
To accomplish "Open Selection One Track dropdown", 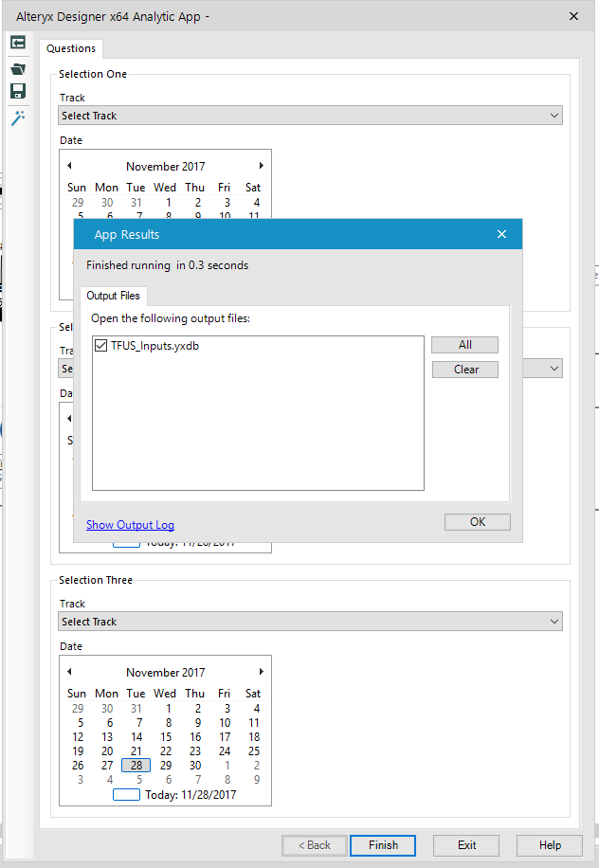I will point(310,116).
